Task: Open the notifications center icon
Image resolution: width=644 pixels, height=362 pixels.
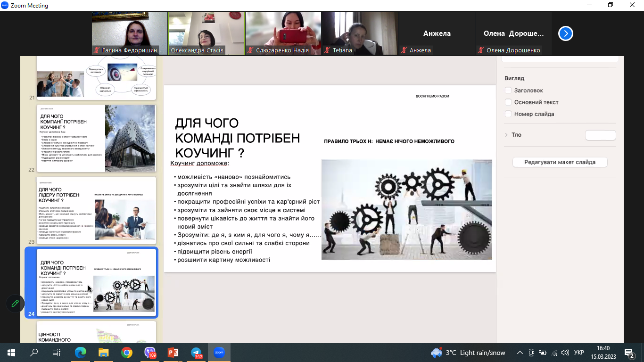Action: coord(629,353)
